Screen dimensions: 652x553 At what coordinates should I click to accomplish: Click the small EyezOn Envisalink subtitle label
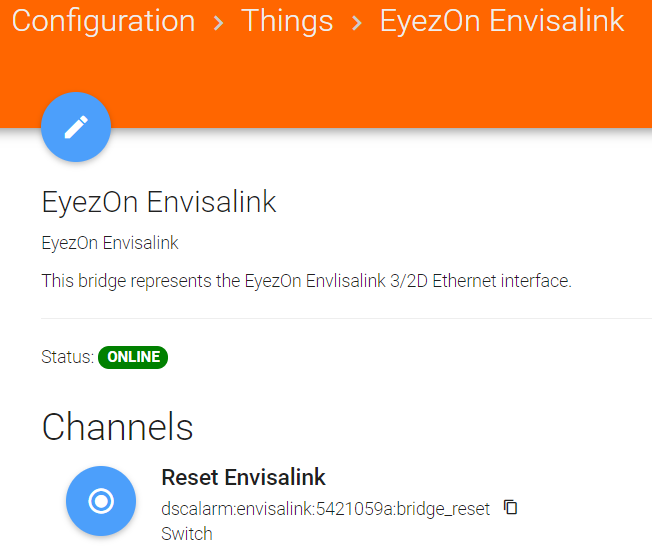(110, 243)
